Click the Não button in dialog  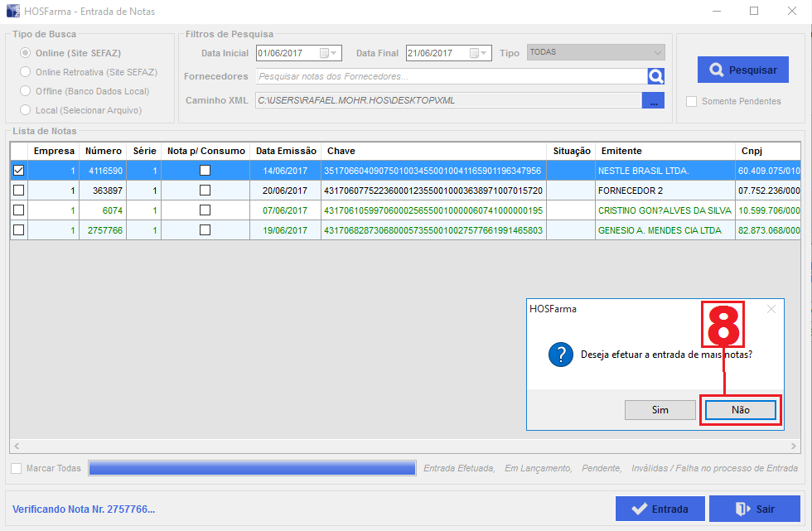pyautogui.click(x=740, y=410)
